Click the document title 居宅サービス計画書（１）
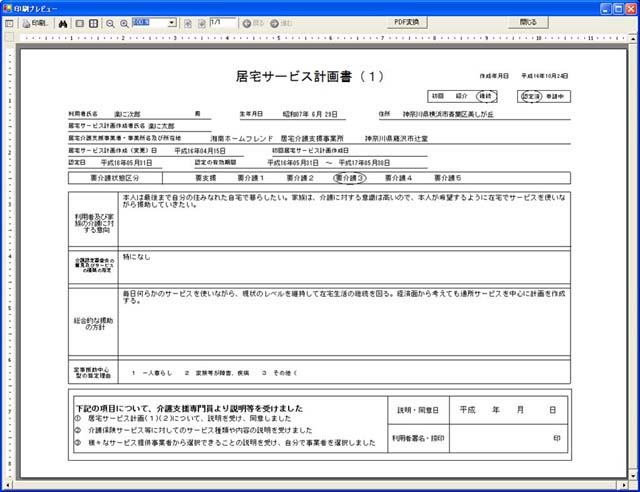 point(310,76)
